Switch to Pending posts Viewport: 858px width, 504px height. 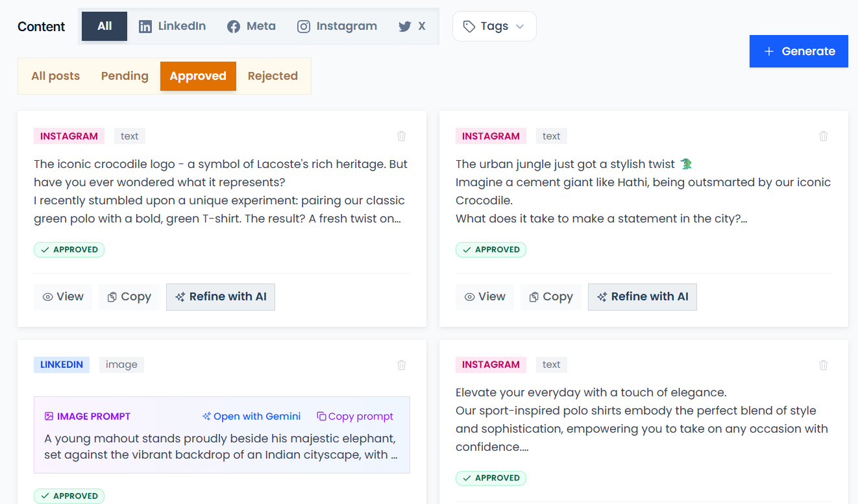125,76
